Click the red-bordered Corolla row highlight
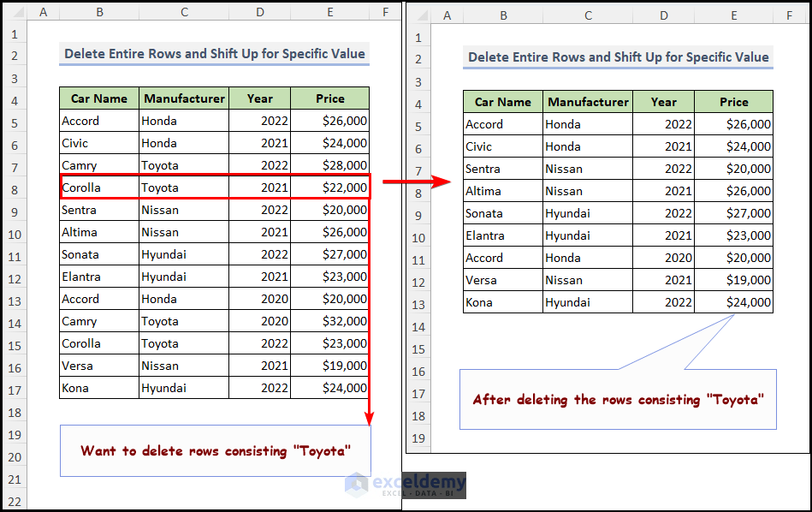812x512 pixels. 214,188
